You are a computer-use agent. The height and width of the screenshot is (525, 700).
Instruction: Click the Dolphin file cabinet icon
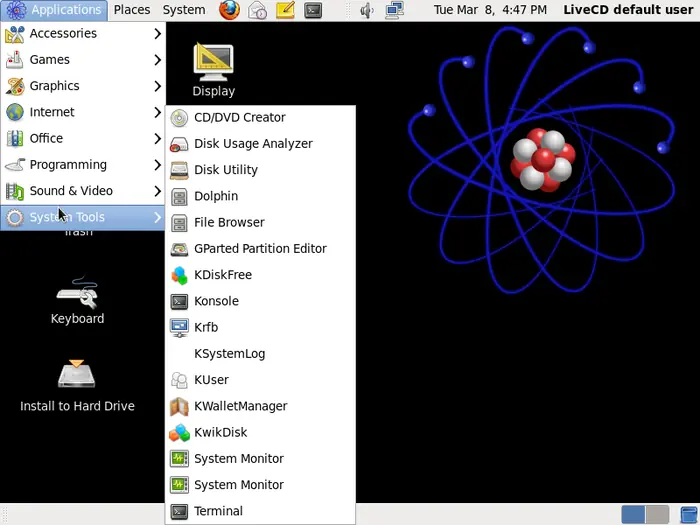coord(179,196)
